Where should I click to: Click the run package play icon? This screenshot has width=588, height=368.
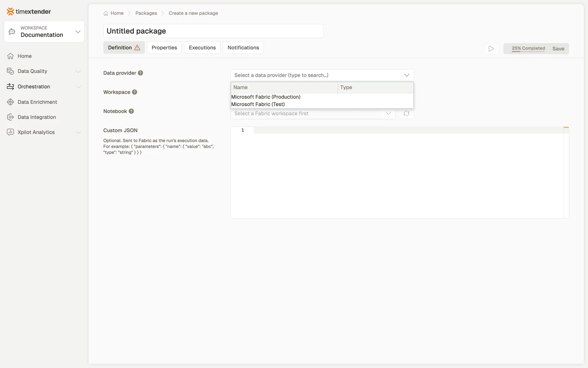click(x=491, y=49)
